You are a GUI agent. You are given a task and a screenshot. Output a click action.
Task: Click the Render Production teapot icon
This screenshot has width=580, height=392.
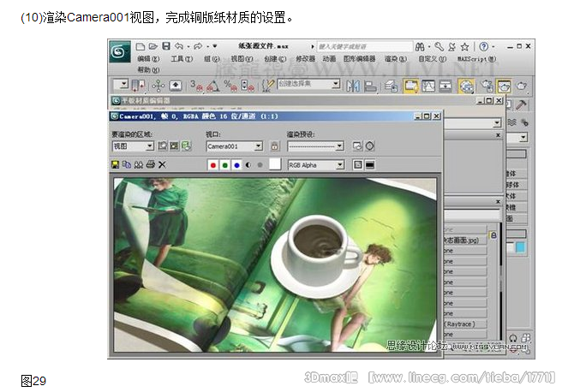tap(521, 86)
